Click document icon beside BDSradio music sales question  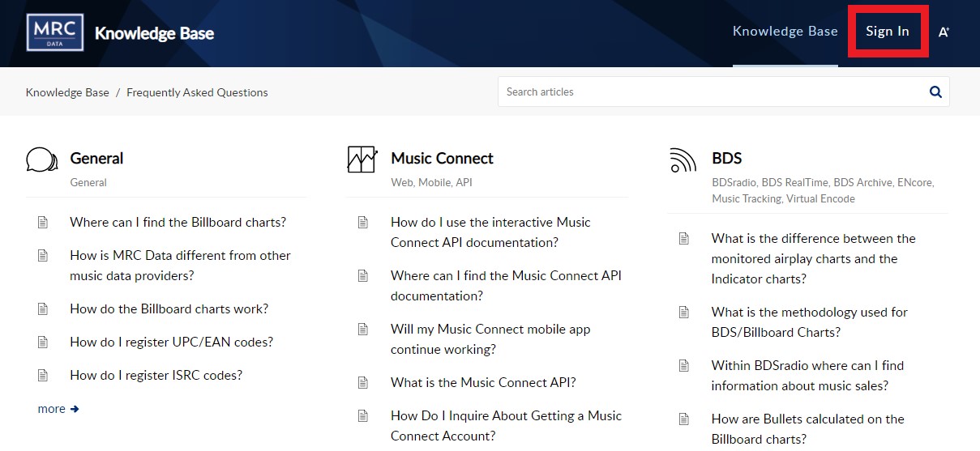(684, 366)
